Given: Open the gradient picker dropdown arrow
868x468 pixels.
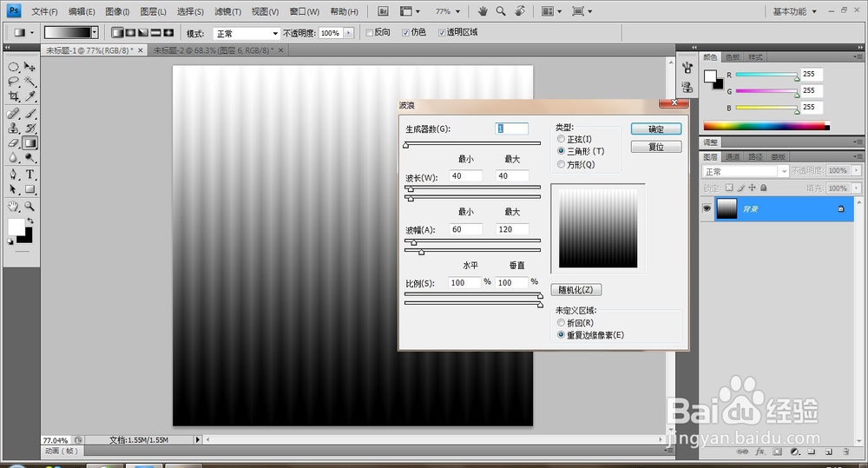Looking at the screenshot, I should click(95, 33).
